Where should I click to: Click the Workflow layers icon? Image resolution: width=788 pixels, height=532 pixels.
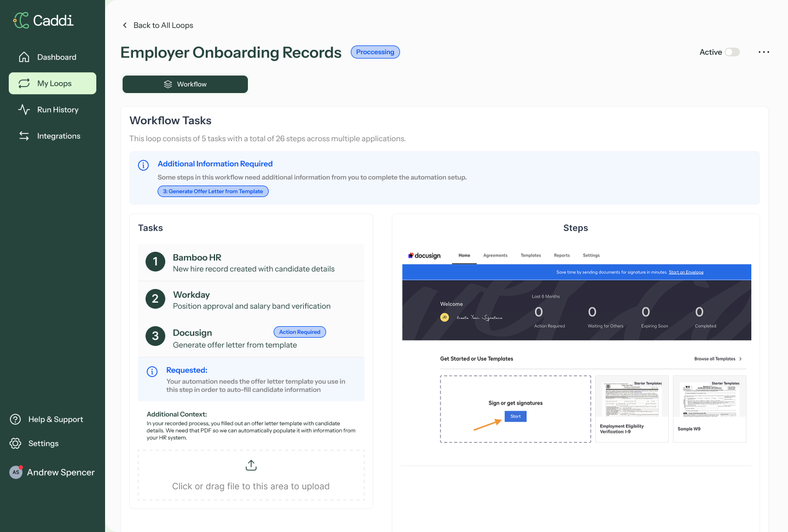168,84
